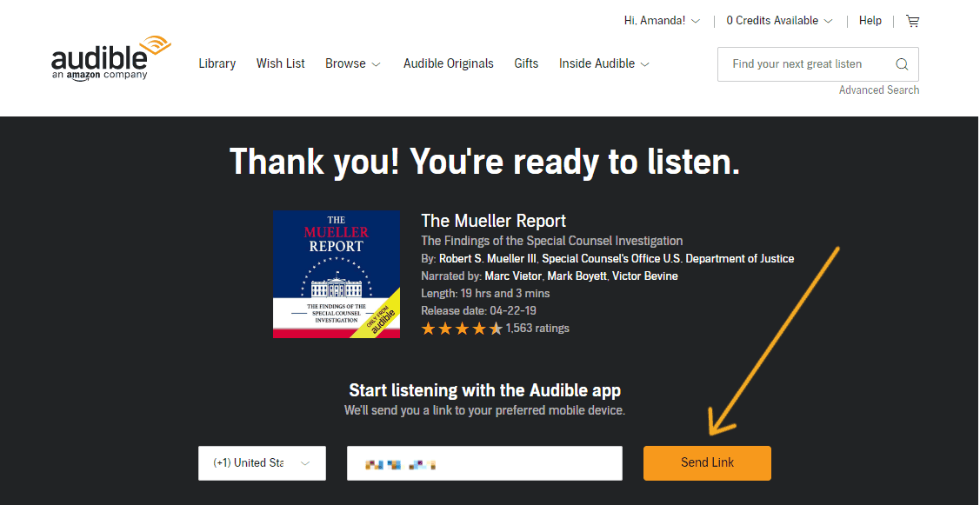Viewport: 980px width, 505px height.
Task: Expand the Browse menu
Action: [x=353, y=63]
